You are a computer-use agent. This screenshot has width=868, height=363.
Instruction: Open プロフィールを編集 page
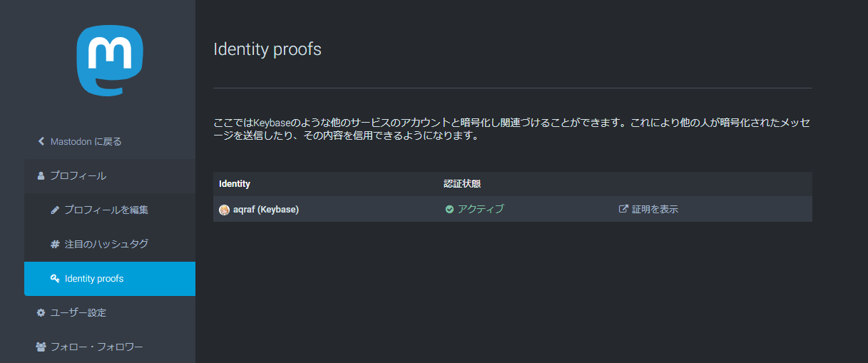tap(106, 210)
